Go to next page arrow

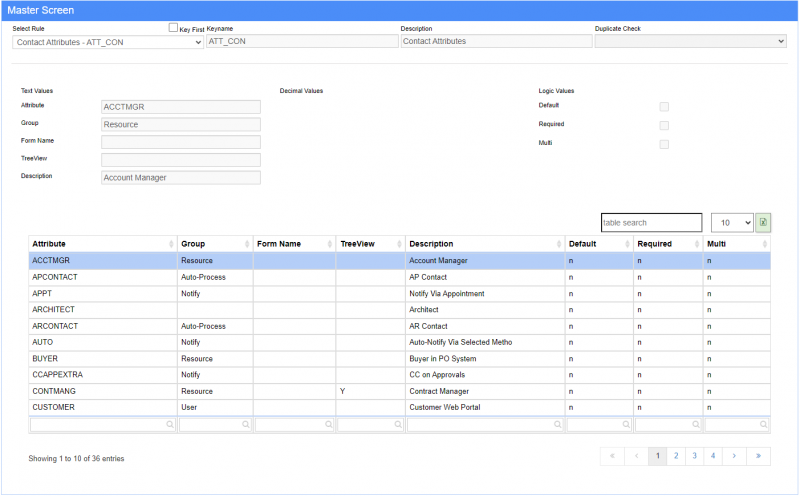(734, 456)
